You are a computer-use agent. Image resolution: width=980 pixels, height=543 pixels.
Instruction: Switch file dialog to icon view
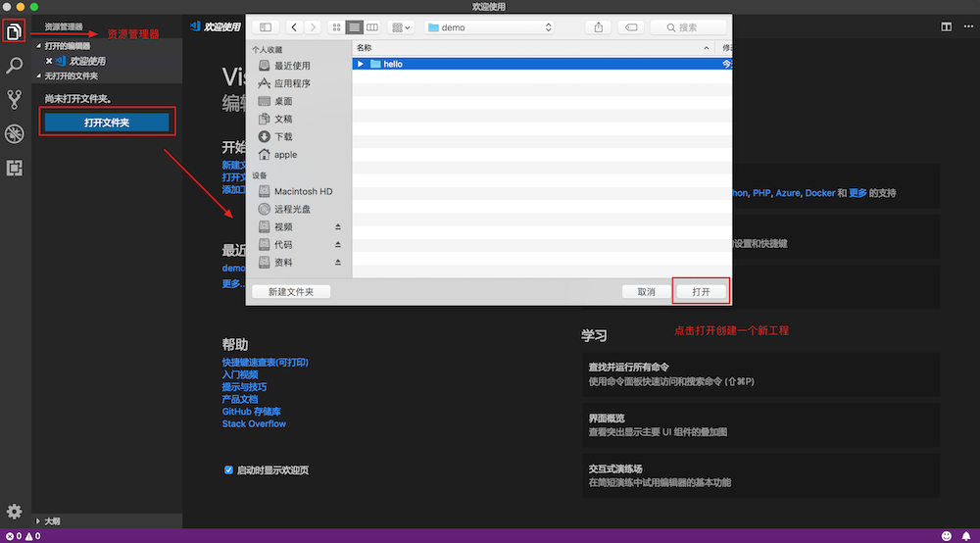point(338,27)
